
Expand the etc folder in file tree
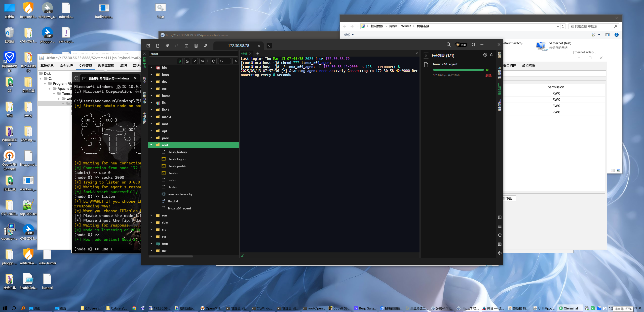point(151,89)
